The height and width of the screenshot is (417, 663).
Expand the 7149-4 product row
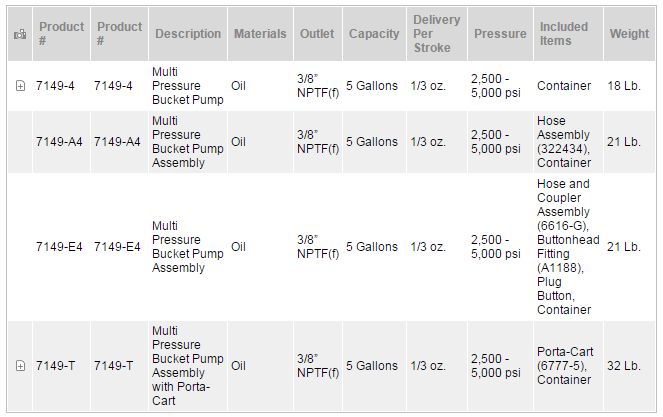(20, 86)
